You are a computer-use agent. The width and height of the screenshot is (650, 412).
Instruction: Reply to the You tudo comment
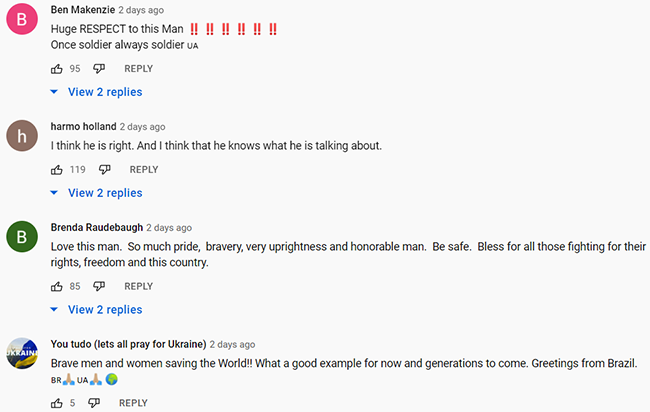[x=133, y=403]
